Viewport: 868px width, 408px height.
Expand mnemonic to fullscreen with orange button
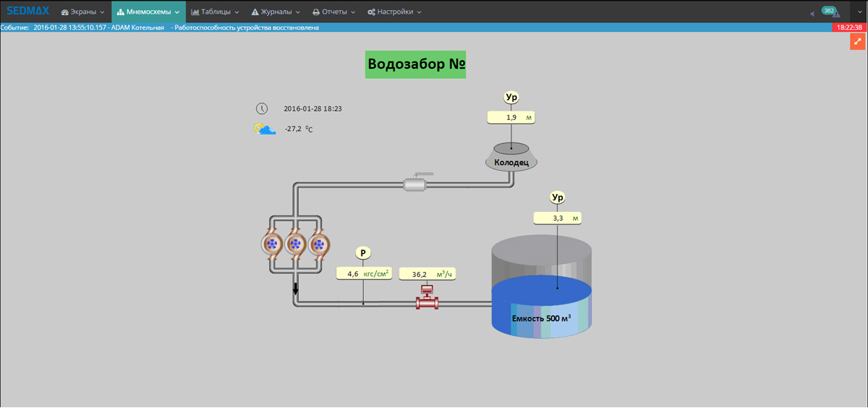click(857, 41)
